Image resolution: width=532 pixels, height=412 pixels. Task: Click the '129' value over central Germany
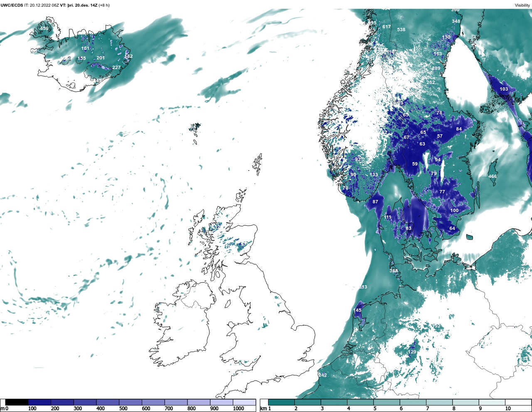(x=412, y=352)
